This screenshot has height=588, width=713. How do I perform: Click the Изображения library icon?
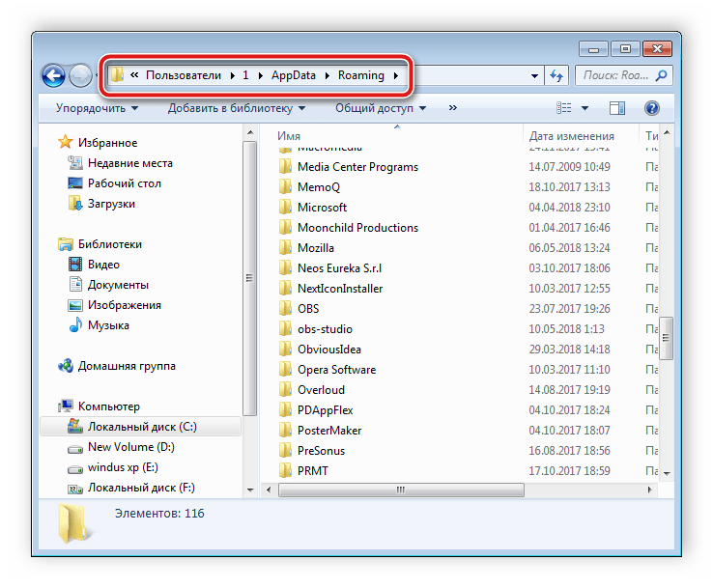tap(75, 305)
